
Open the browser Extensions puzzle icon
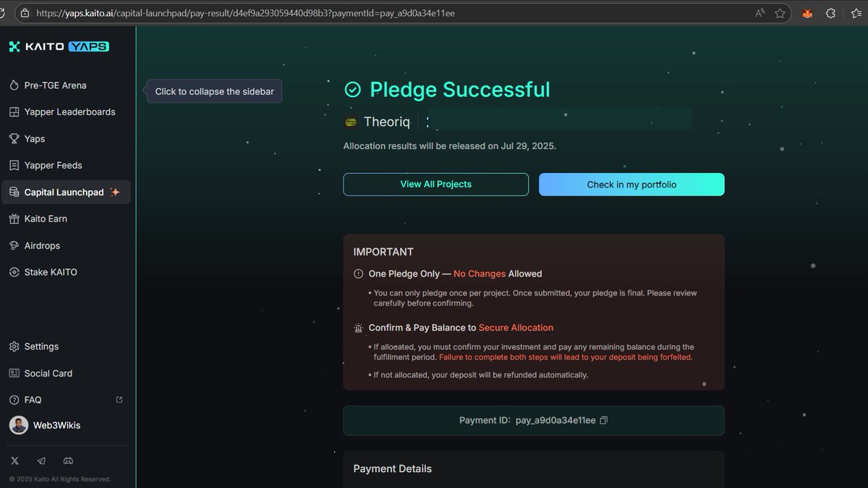(830, 13)
